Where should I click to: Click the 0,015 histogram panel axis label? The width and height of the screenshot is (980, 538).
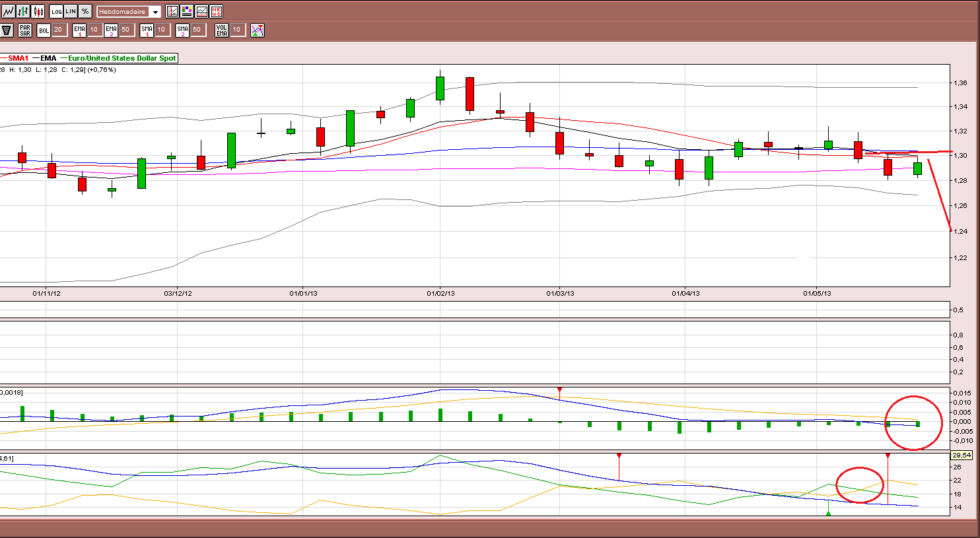962,393
